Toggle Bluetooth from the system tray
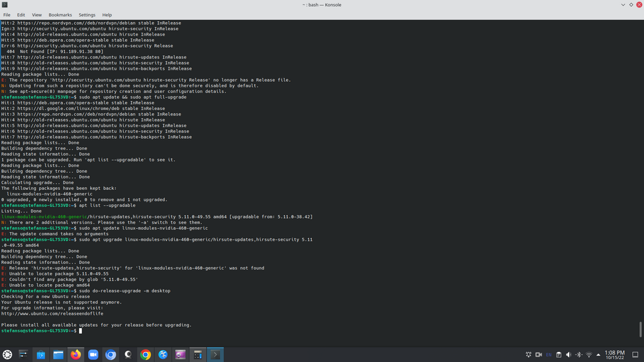Viewport: 644px width, 362px height. 579,354
